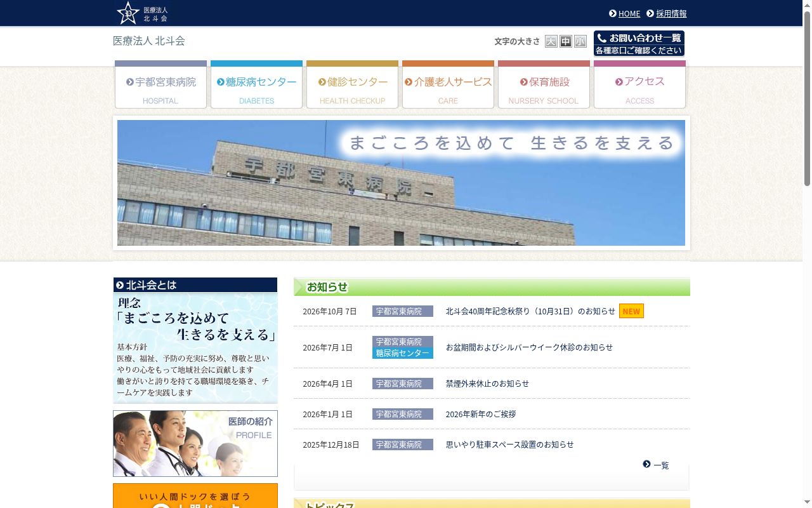This screenshot has width=812, height=508.
Task: Click 宇都宮東病院 tag on 2026年1月1日 row
Action: [x=403, y=414]
